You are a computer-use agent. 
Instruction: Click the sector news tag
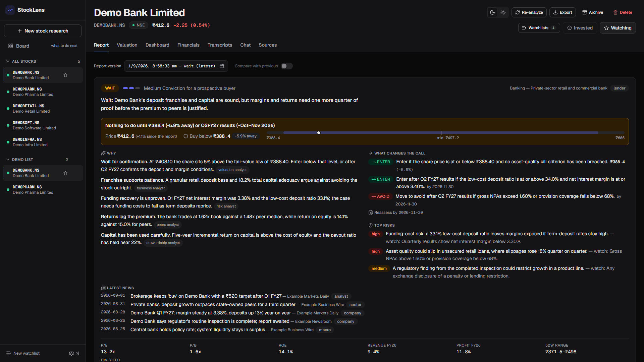tap(356, 305)
